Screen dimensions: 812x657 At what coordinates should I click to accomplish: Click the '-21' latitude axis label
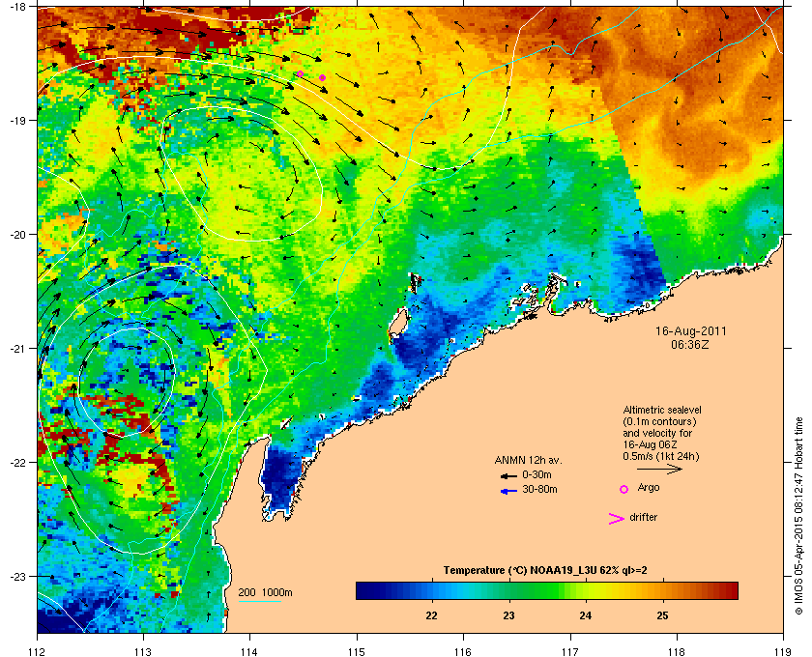click(x=17, y=349)
